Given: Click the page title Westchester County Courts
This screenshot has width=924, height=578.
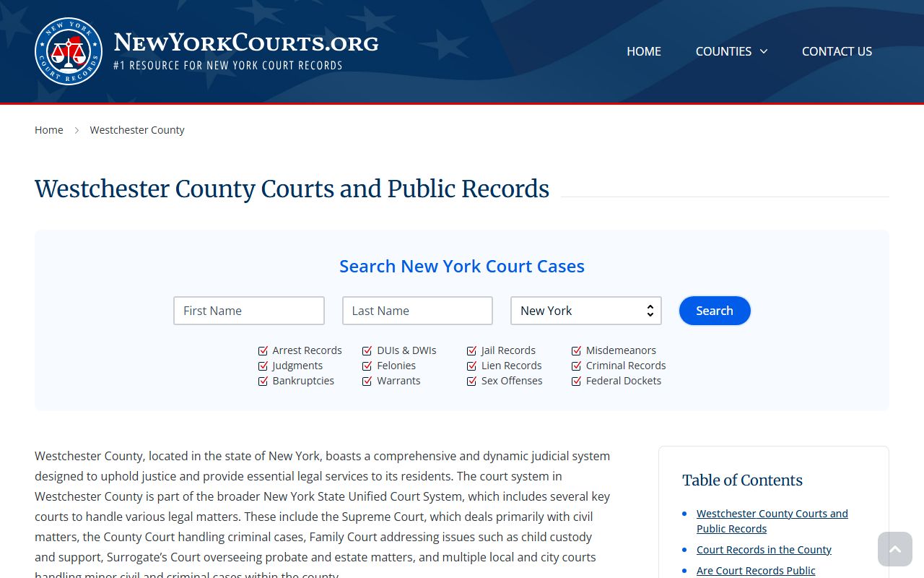Looking at the screenshot, I should pyautogui.click(x=292, y=189).
